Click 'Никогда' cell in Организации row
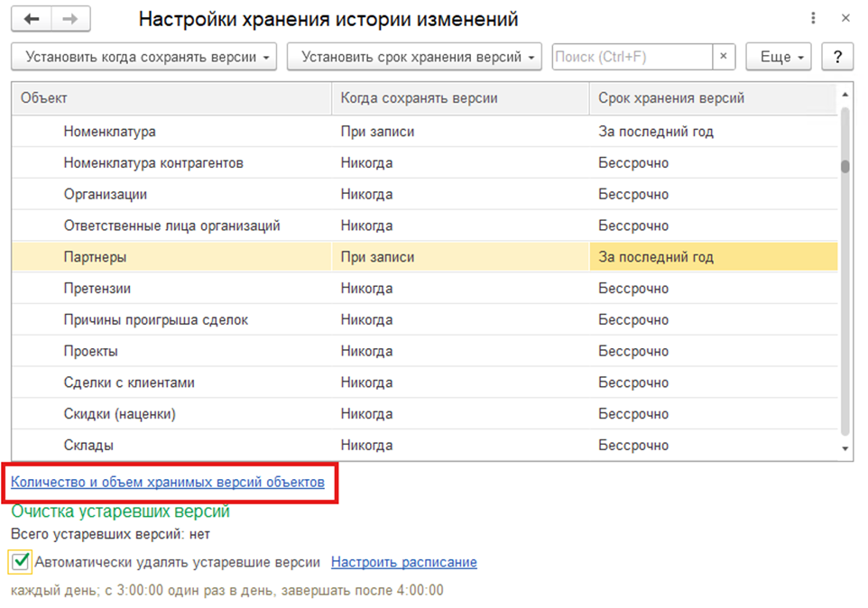The height and width of the screenshot is (608, 868). tap(460, 194)
